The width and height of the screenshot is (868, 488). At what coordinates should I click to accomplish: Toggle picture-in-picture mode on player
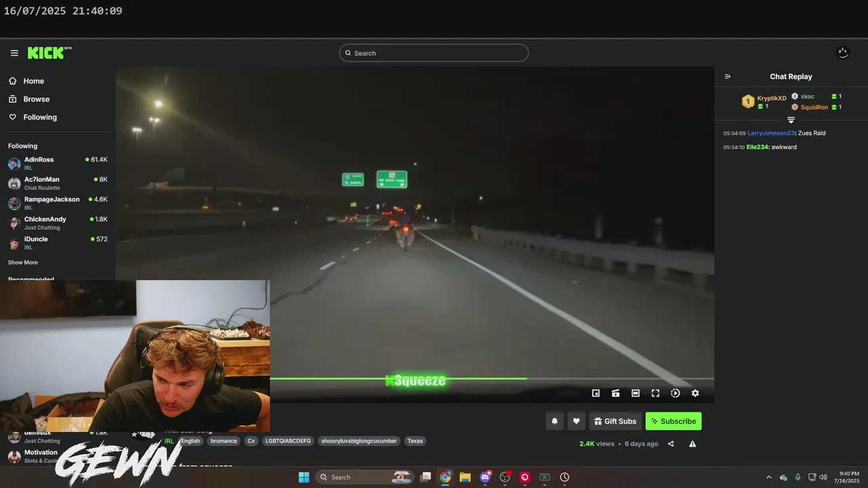click(595, 393)
